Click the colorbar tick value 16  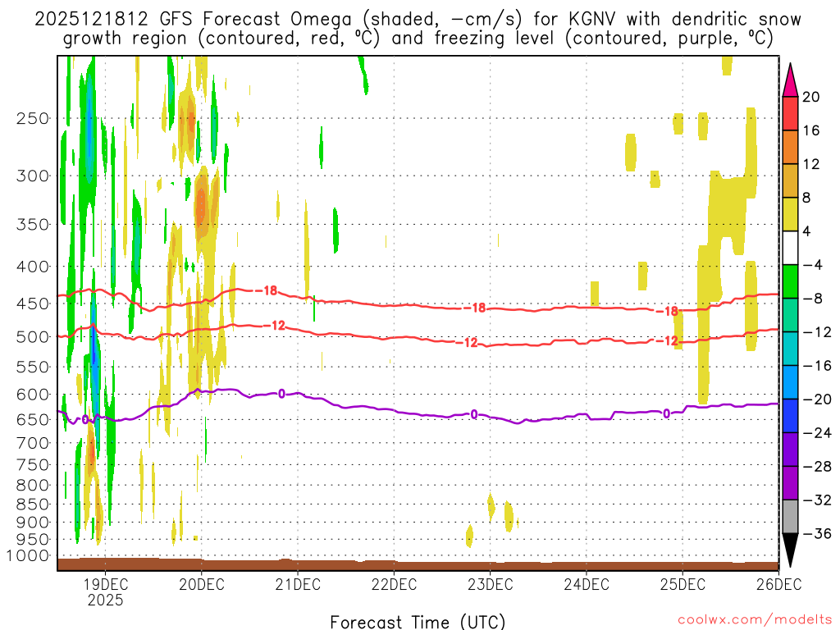(x=811, y=130)
